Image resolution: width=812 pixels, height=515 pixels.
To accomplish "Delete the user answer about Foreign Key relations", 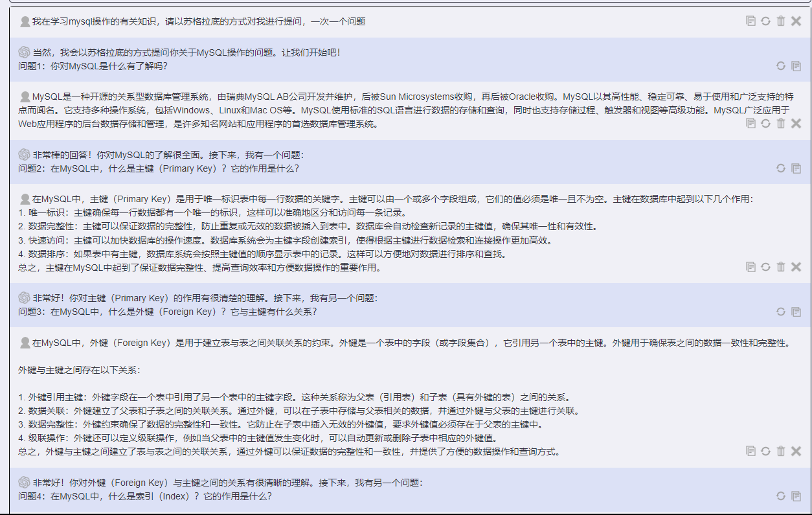I will 781,451.
